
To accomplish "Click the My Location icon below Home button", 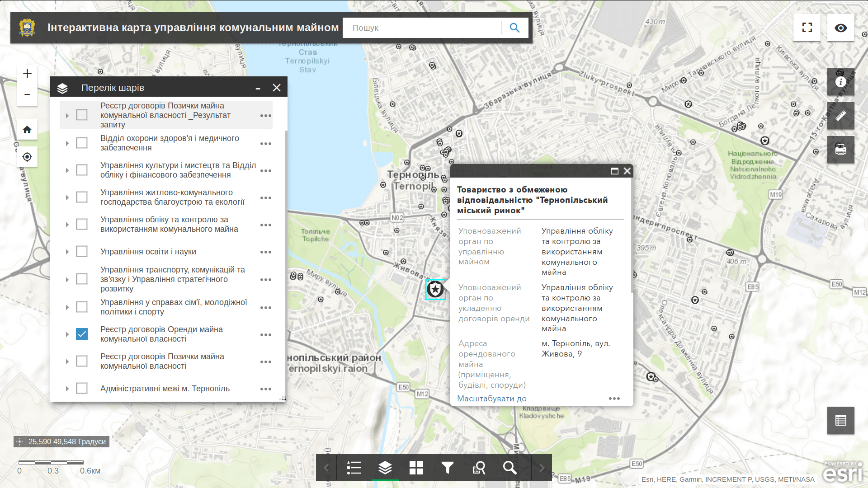I will click(x=27, y=157).
